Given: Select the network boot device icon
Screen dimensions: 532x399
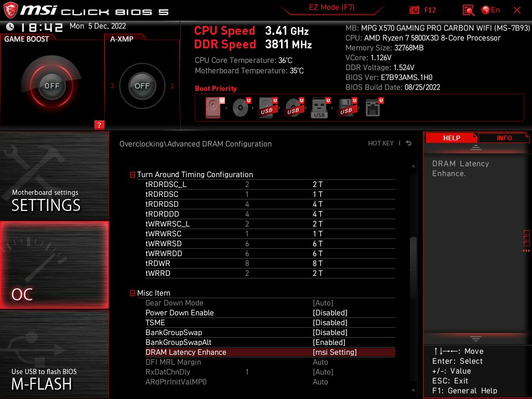Looking at the screenshot, I should 374,108.
